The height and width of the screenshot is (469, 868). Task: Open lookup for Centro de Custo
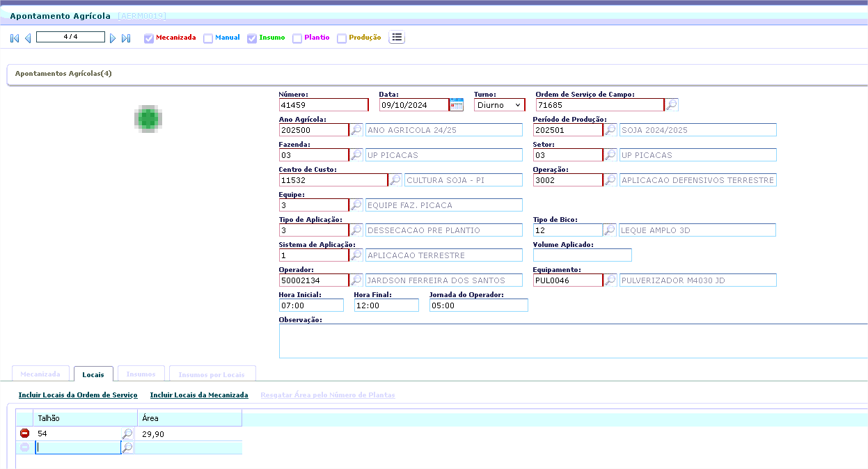[x=395, y=180]
